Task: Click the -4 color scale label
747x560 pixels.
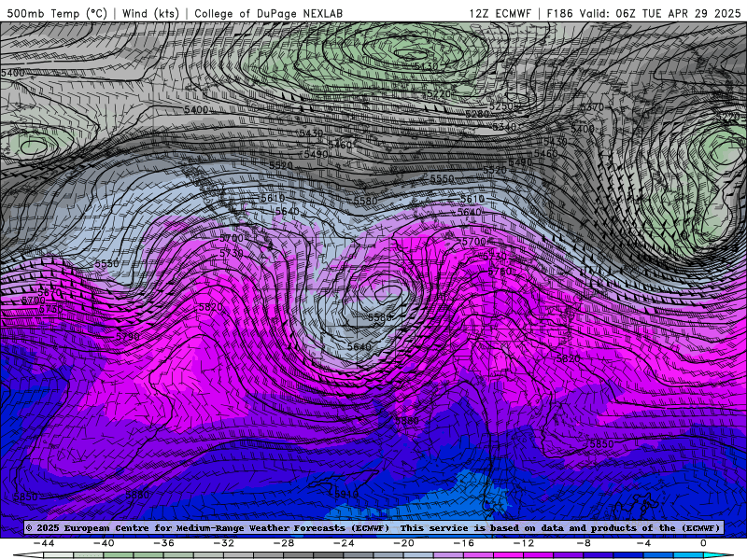Action: click(644, 543)
